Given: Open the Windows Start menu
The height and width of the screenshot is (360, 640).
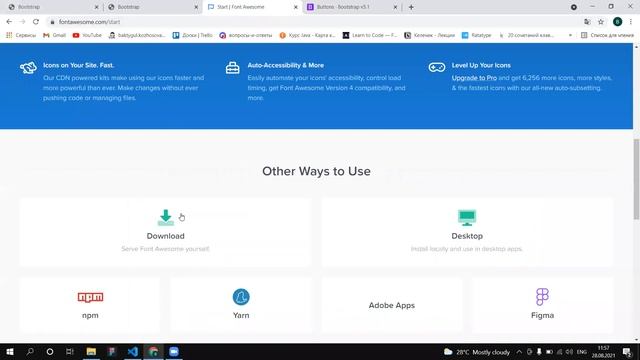Looking at the screenshot, I should click(10, 351).
